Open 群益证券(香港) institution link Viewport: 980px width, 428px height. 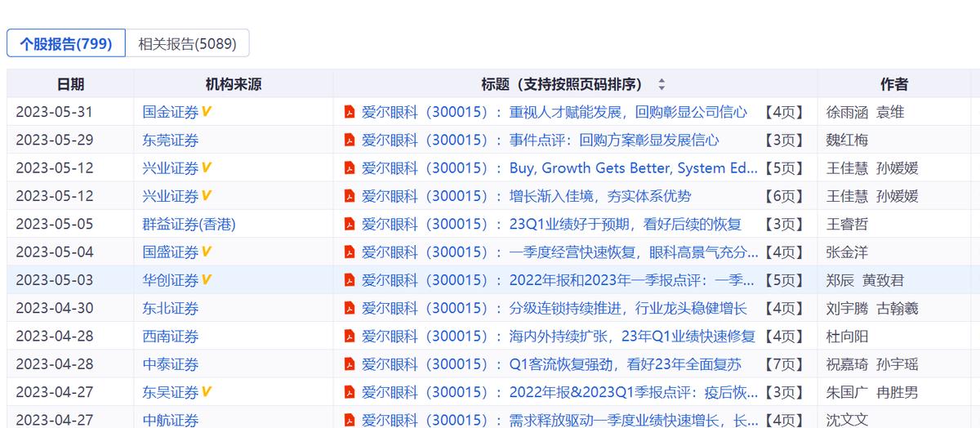pos(189,224)
